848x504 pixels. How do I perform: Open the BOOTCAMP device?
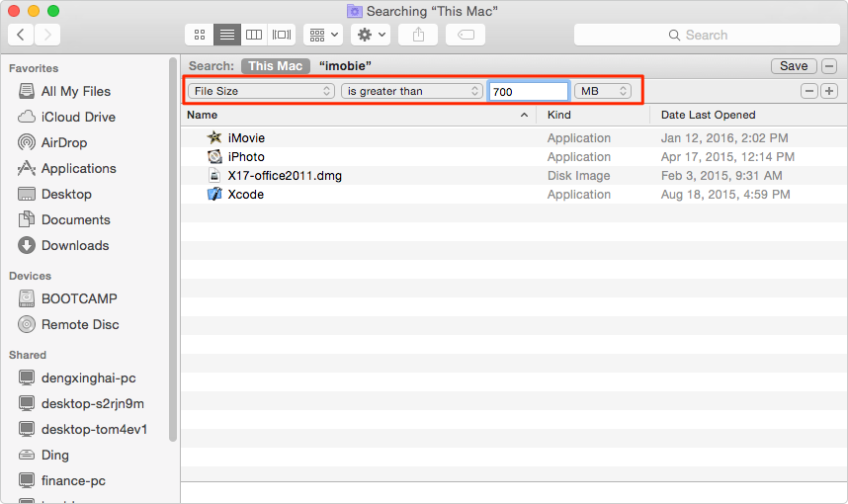pyautogui.click(x=79, y=298)
